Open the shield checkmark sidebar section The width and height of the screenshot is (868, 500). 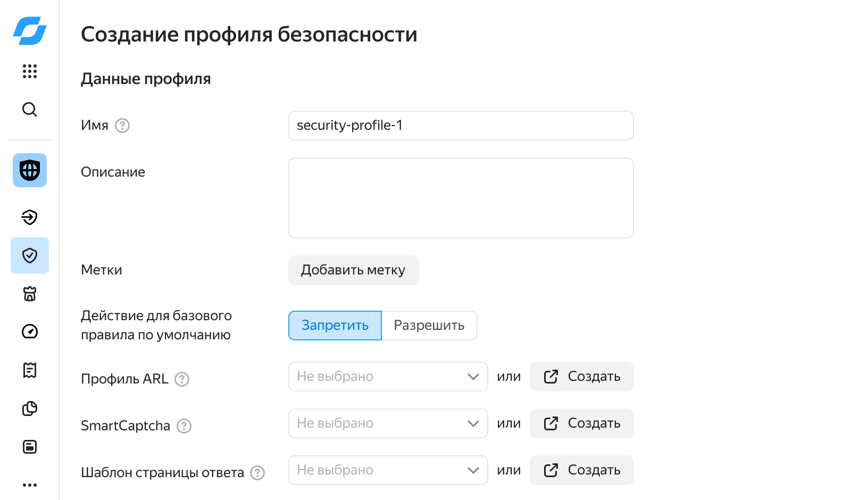pyautogui.click(x=30, y=255)
